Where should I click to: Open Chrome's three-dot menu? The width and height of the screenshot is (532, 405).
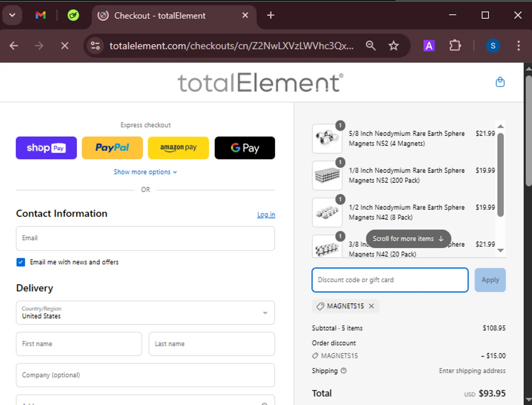pos(519,46)
